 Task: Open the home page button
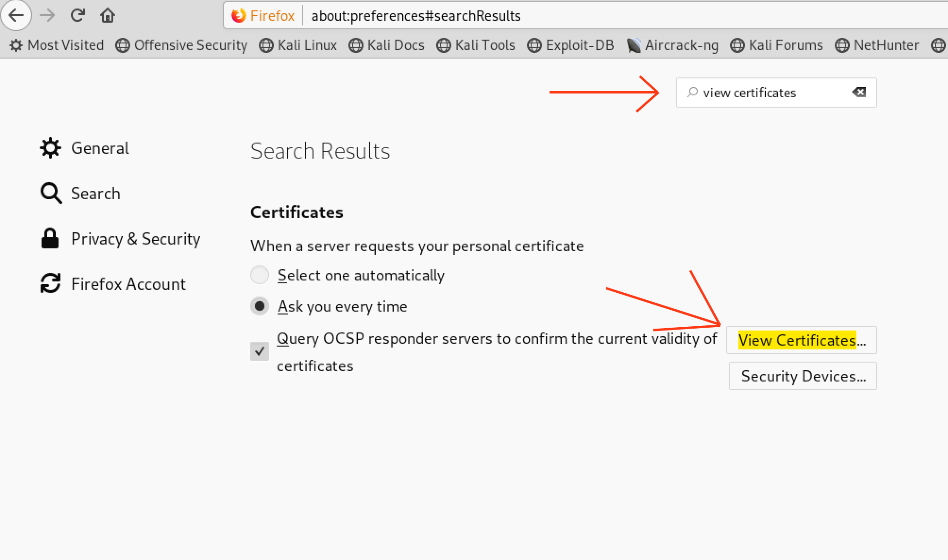click(x=108, y=15)
